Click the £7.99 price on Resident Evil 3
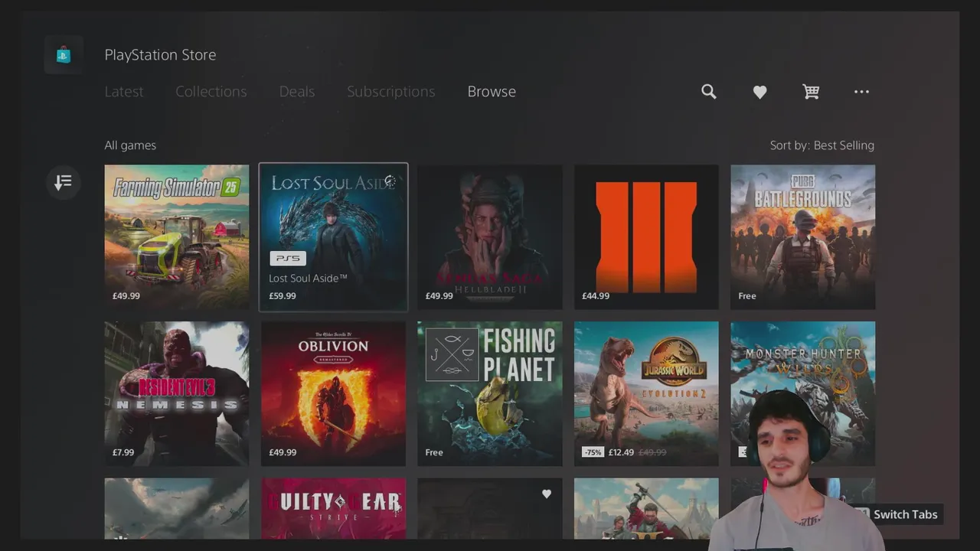The height and width of the screenshot is (551, 980). [123, 452]
